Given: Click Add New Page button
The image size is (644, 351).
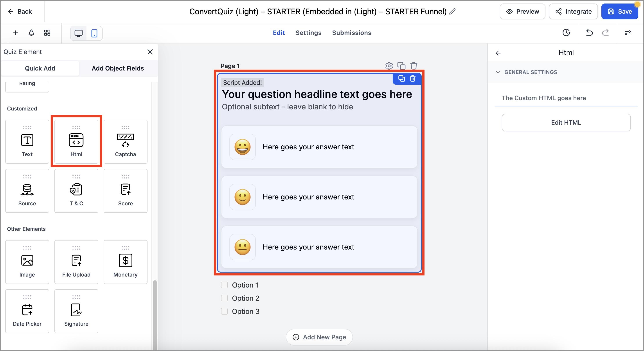Looking at the screenshot, I should (x=319, y=337).
